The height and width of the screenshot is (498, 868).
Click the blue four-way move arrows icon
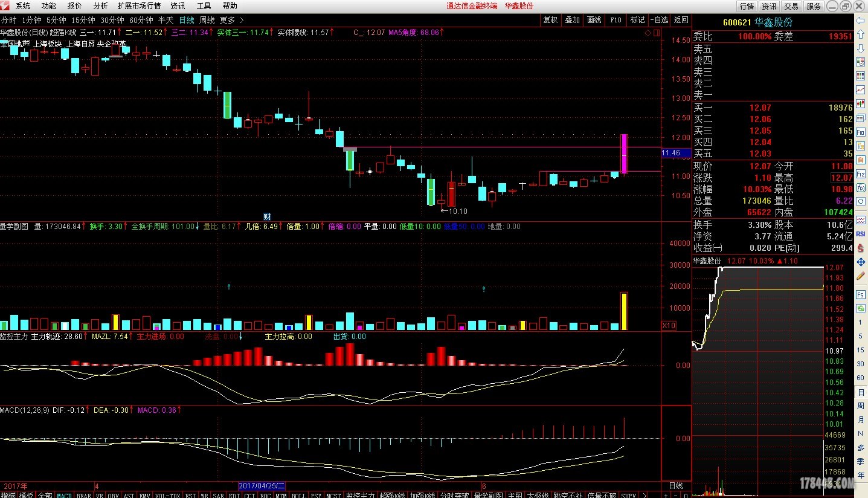pos(861,262)
